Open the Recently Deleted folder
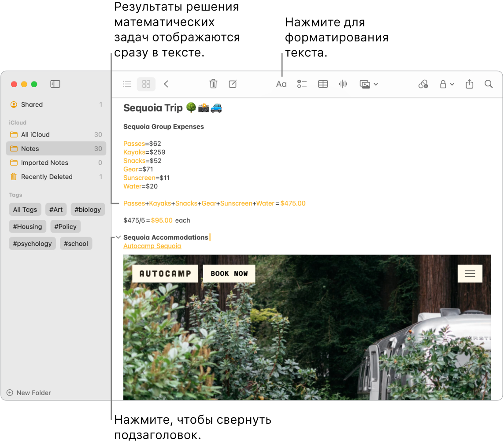The height and width of the screenshot is (444, 504). pyautogui.click(x=47, y=177)
